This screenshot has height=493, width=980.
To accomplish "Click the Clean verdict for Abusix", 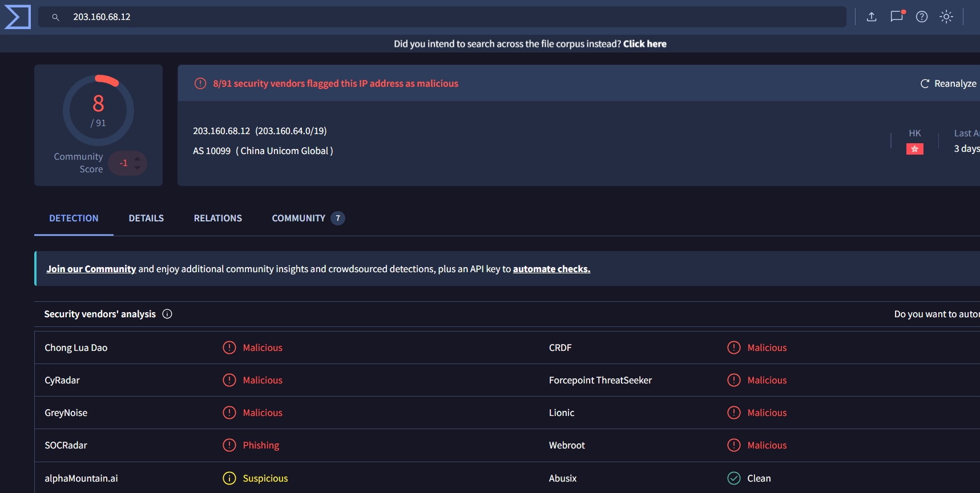I will 759,478.
